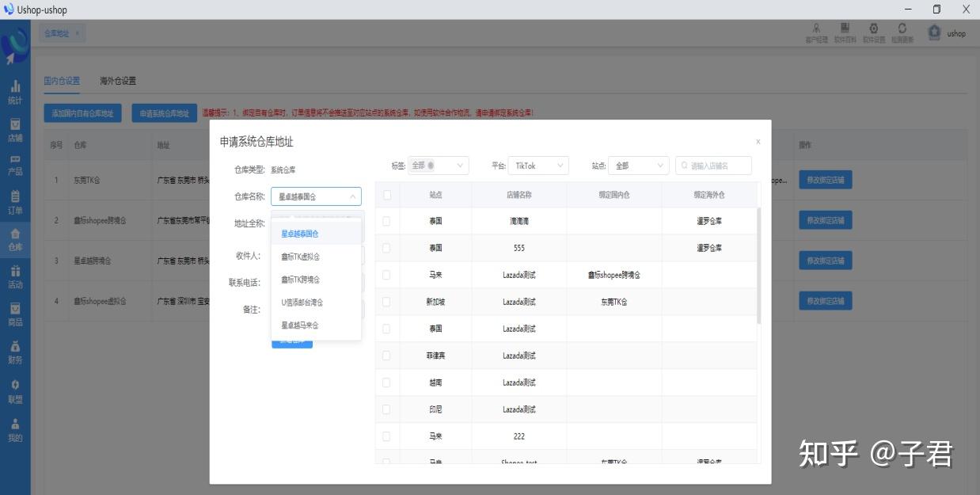Expand the 站点 site dropdown showing 全部
Screen dimensions: 980x495
(638, 166)
